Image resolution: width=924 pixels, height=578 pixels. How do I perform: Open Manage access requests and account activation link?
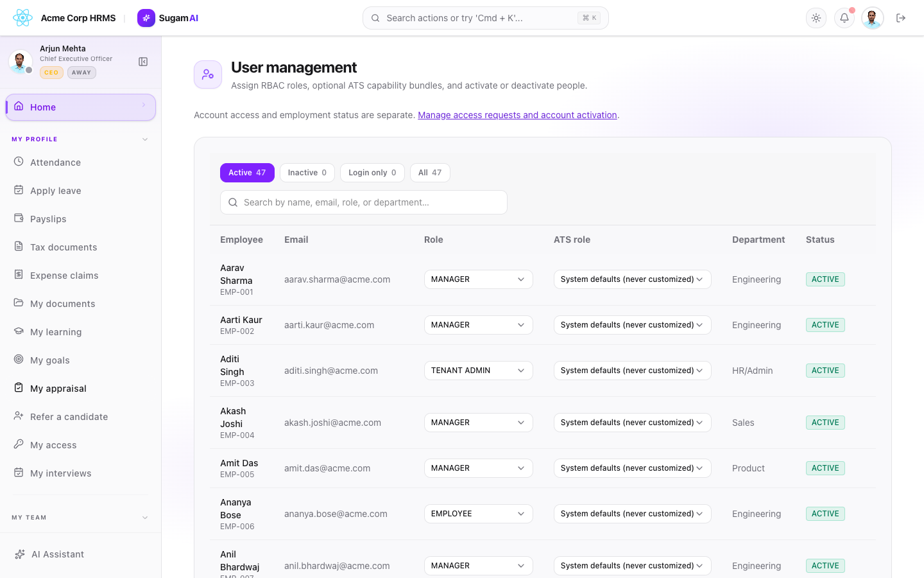[x=517, y=115]
